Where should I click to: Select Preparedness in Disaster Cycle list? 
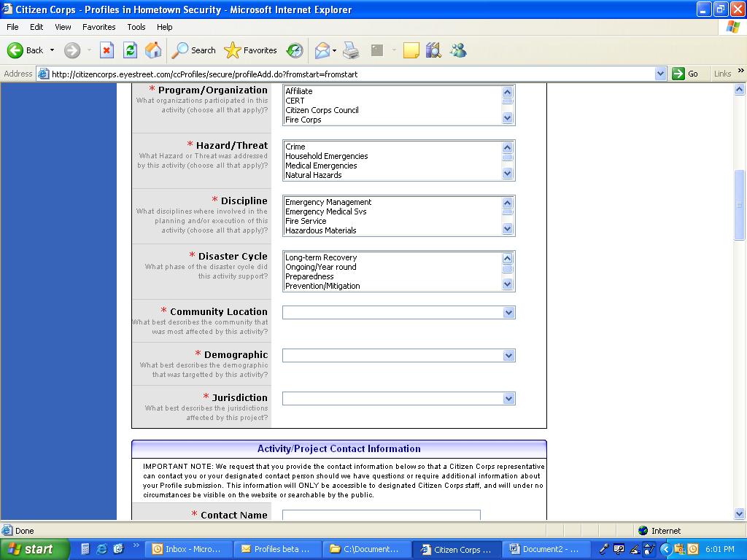point(309,276)
